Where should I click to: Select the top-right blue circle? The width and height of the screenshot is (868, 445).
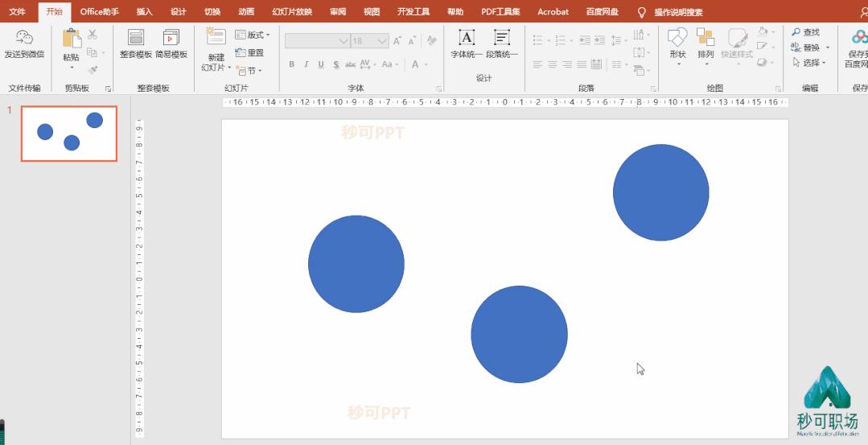coord(660,192)
